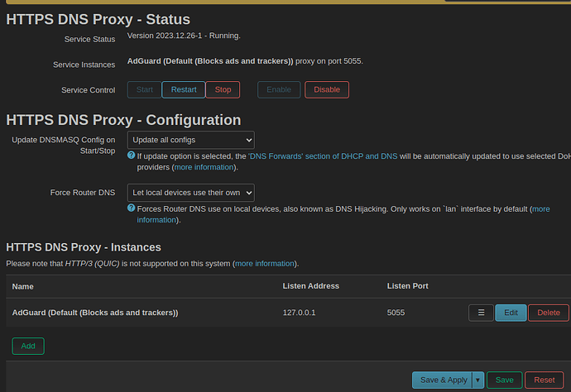Click the HTTPS DNS Proxy - Instances heading
Viewport: 571px width, 392px height.
tap(84, 247)
